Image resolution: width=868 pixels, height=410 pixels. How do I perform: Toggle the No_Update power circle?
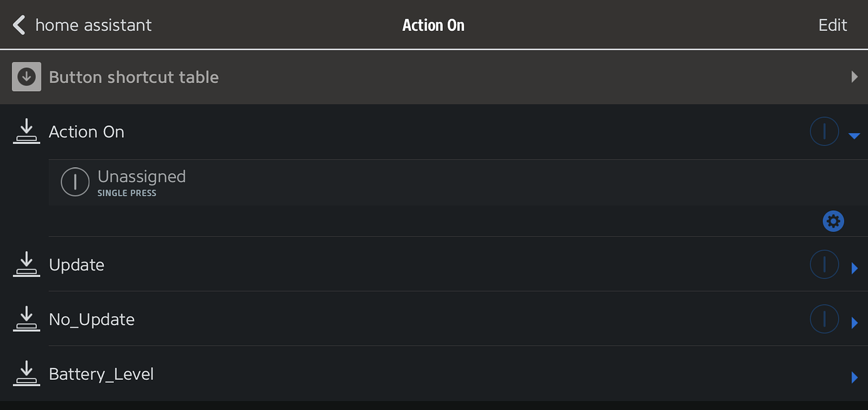pos(824,319)
